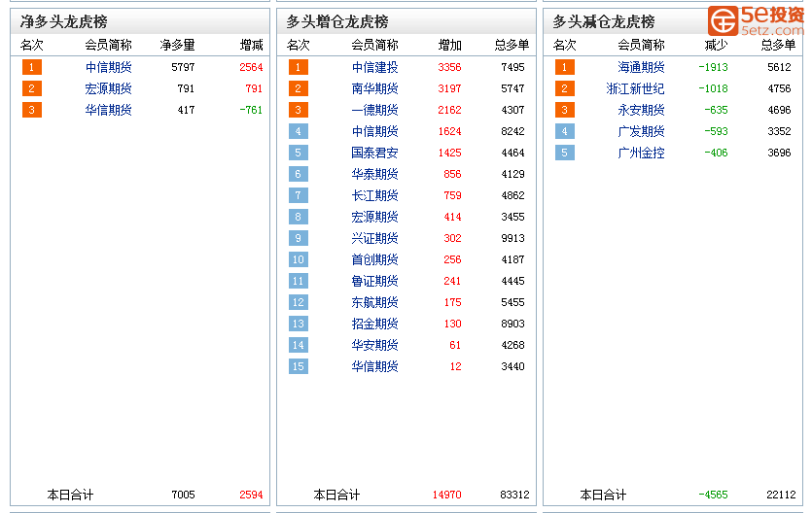
Task: Click rank 3 badge beside 一德期货
Action: coord(299,110)
